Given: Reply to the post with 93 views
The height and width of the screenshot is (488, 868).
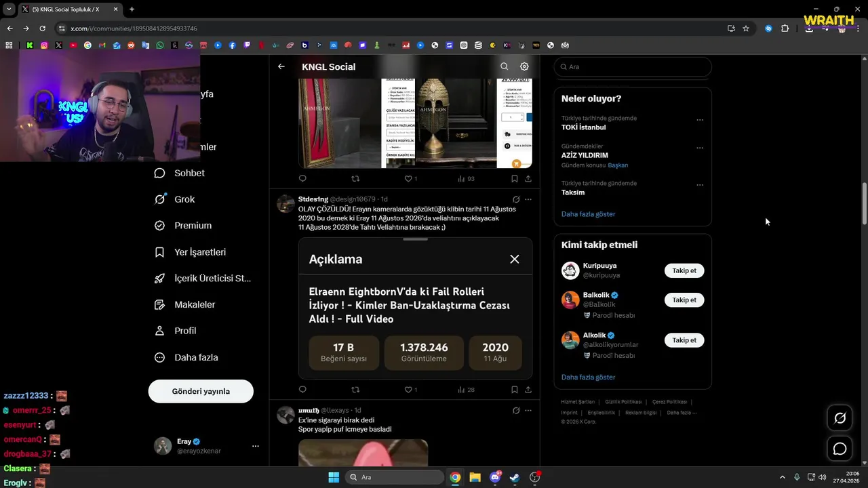Looking at the screenshot, I should point(302,179).
